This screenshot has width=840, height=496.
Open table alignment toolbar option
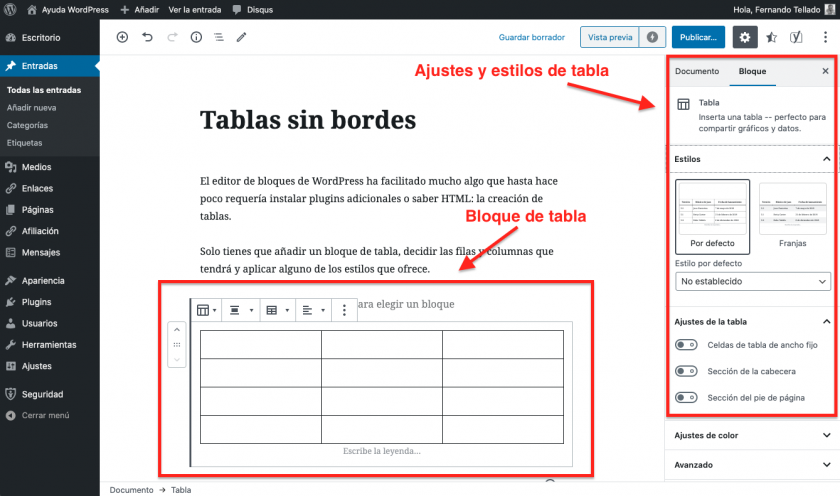tap(241, 310)
